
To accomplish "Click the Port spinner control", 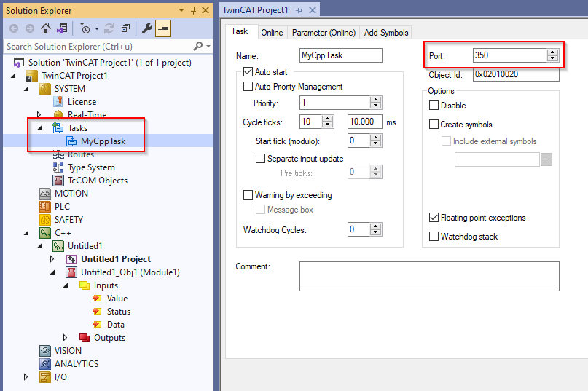I will point(552,55).
